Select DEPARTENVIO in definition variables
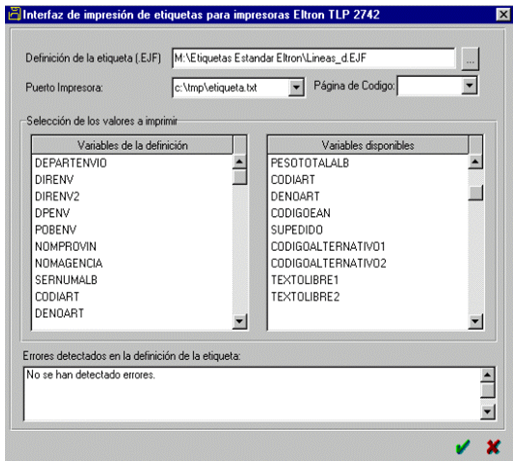This screenshot has height=469, width=518. point(71,163)
